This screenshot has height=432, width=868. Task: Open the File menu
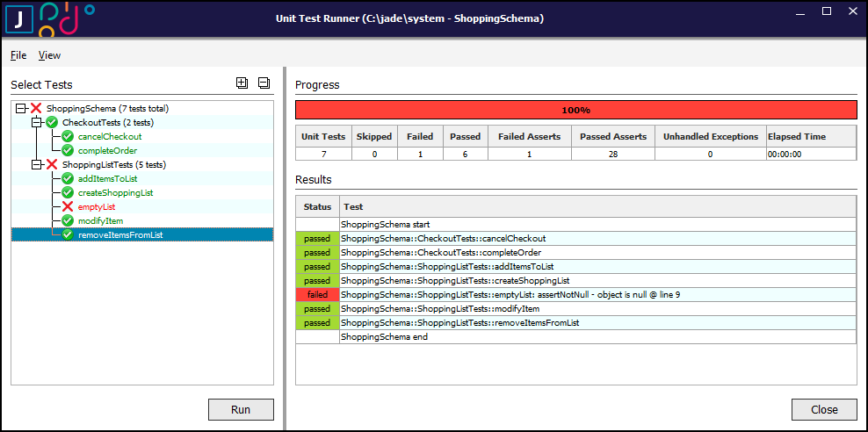click(18, 55)
